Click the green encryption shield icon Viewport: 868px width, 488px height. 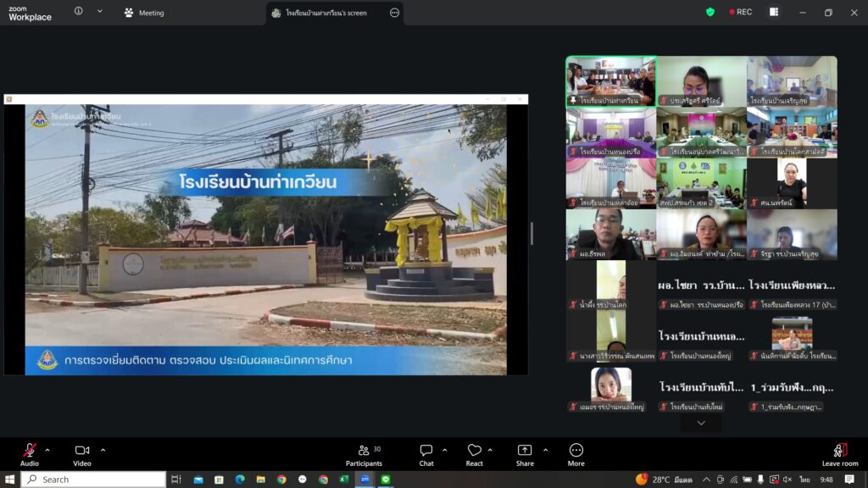[x=710, y=12]
